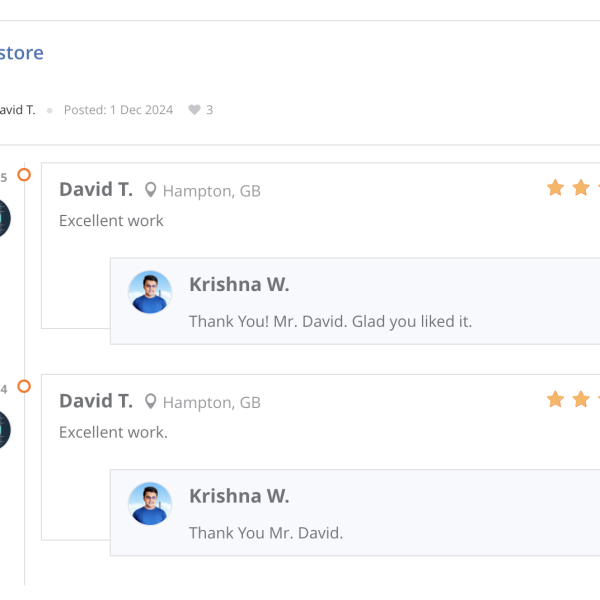The image size is (600, 600).
Task: Open Krishna W.'s avatar in 'Thank You Mr. David.' reply
Action: point(150,503)
